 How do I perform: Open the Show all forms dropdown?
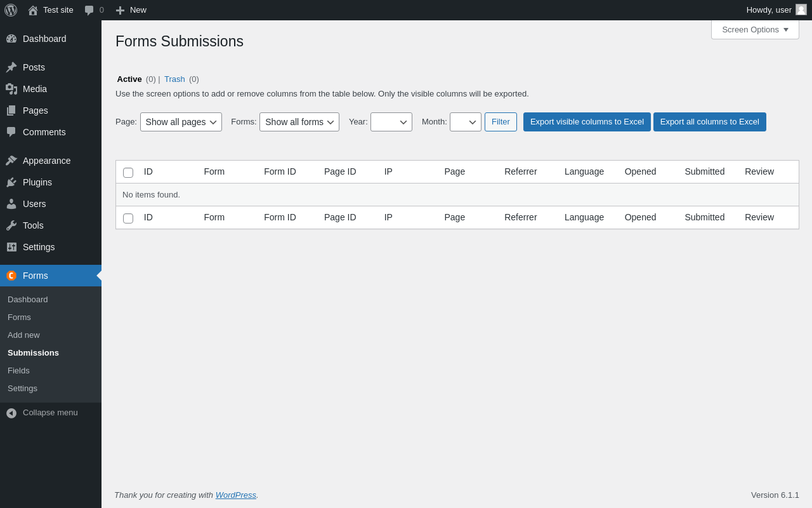(299, 122)
